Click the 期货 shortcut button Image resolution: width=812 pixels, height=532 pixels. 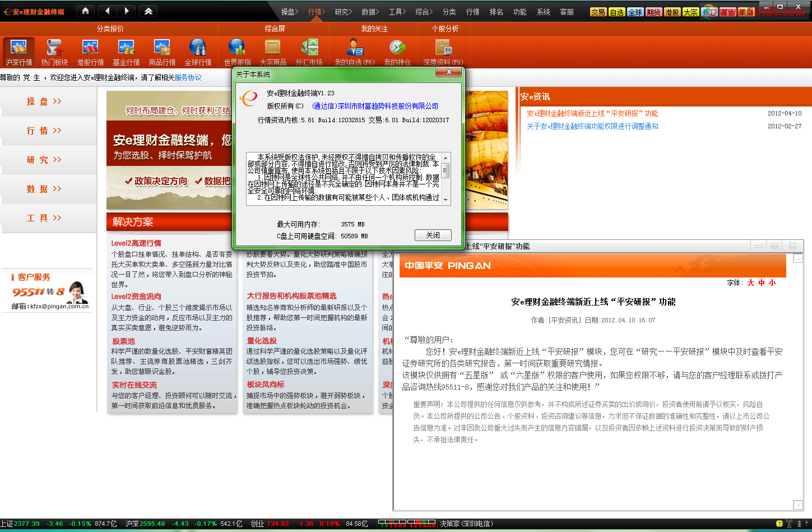tap(653, 12)
